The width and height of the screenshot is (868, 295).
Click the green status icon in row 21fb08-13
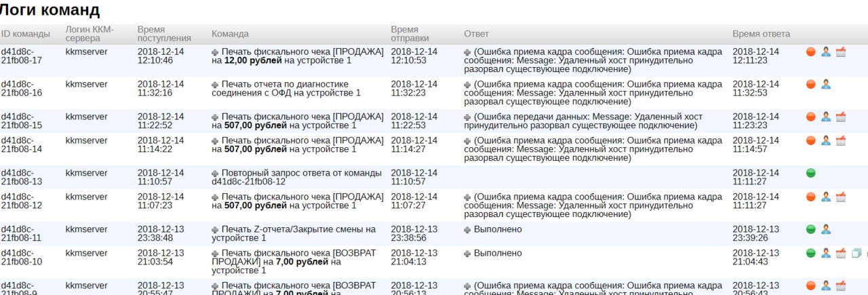810,173
